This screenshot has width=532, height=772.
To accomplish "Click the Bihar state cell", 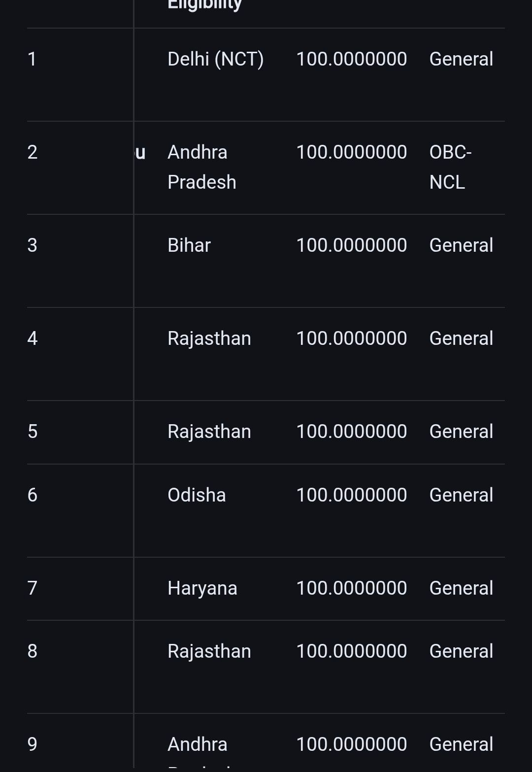I will pos(189,245).
